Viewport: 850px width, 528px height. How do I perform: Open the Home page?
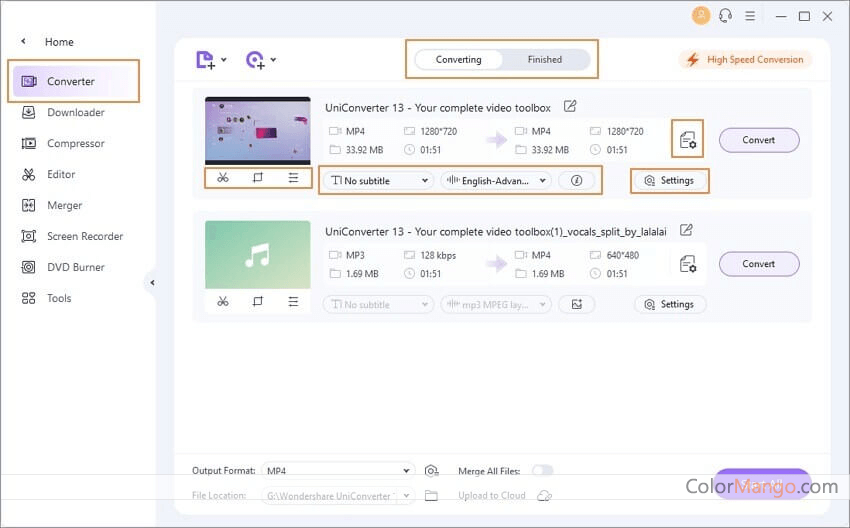[59, 42]
